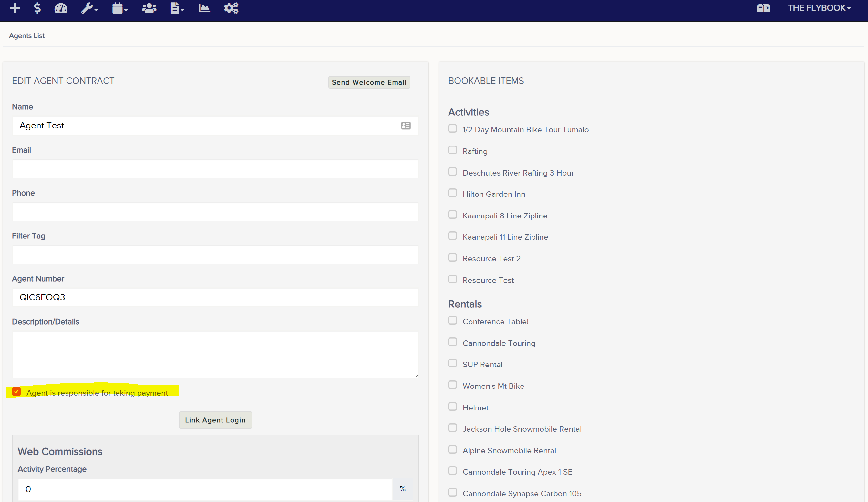Open the dollar sign payments icon
Image resolution: width=868 pixels, height=502 pixels.
click(x=37, y=8)
